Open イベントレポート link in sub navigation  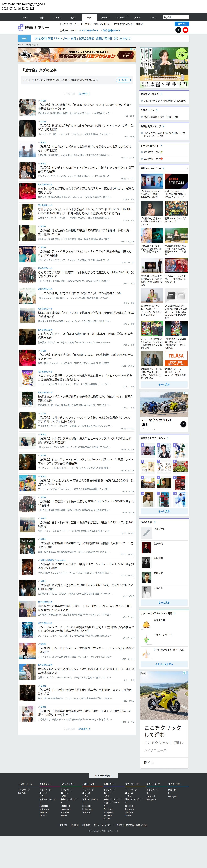tap(89, 30)
